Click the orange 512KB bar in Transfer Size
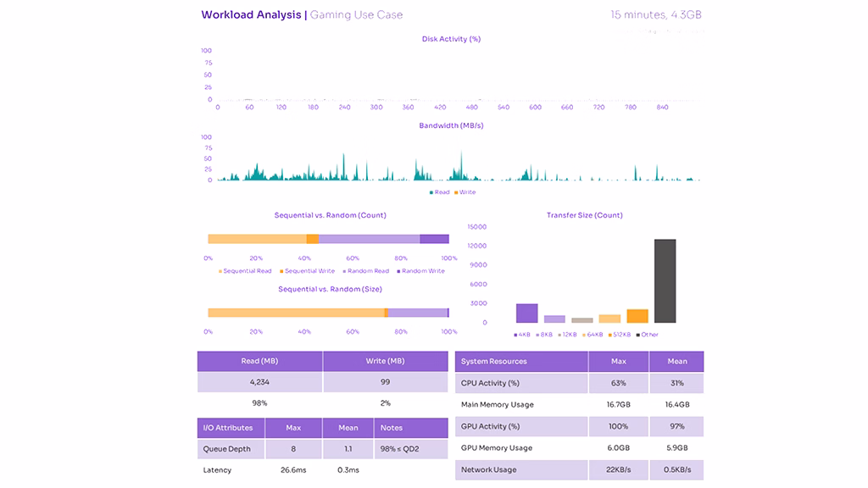This screenshot has height=488, width=868. click(637, 316)
